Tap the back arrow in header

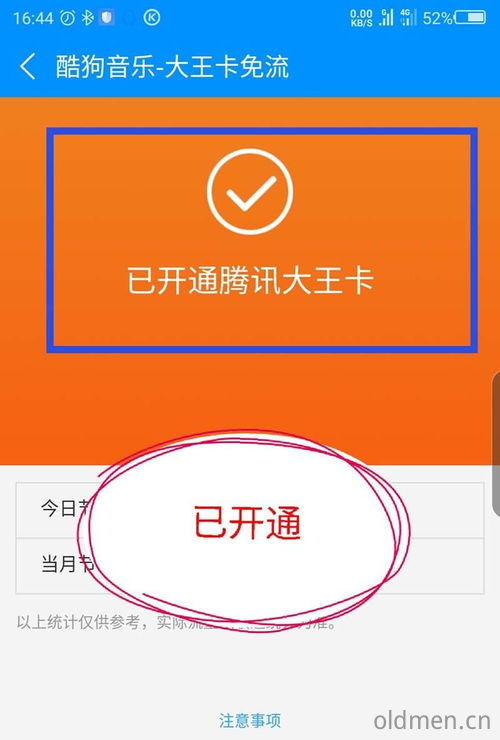27,66
